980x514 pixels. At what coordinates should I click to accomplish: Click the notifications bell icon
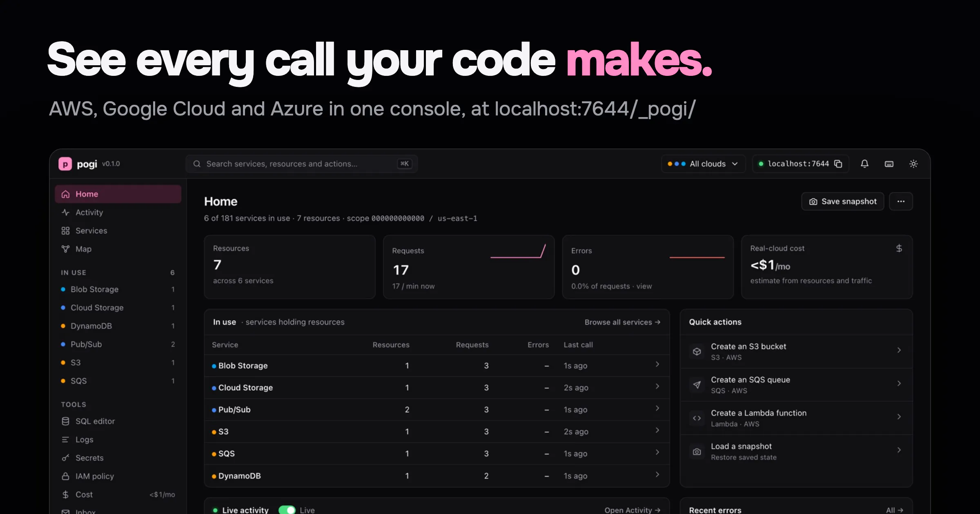[864, 164]
